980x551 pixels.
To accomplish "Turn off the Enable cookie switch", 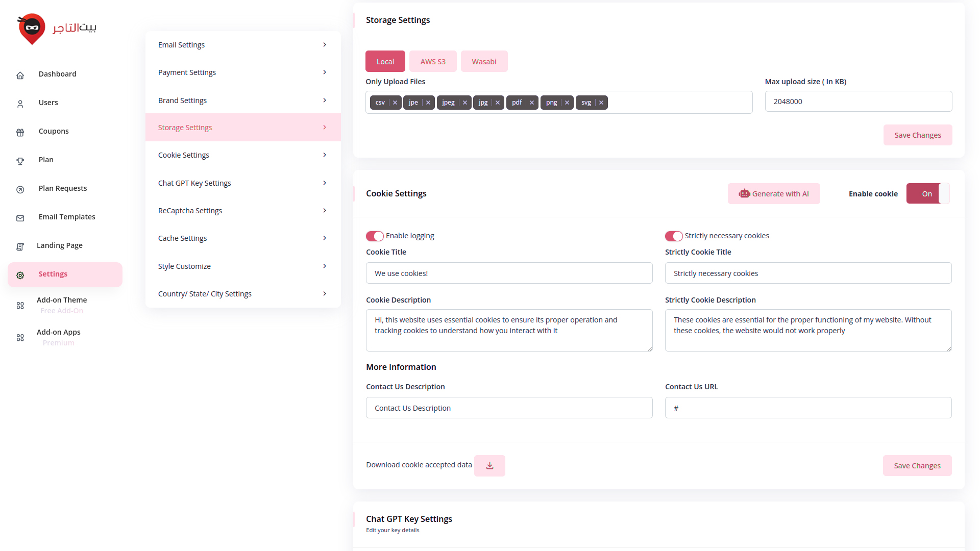I will (x=927, y=194).
